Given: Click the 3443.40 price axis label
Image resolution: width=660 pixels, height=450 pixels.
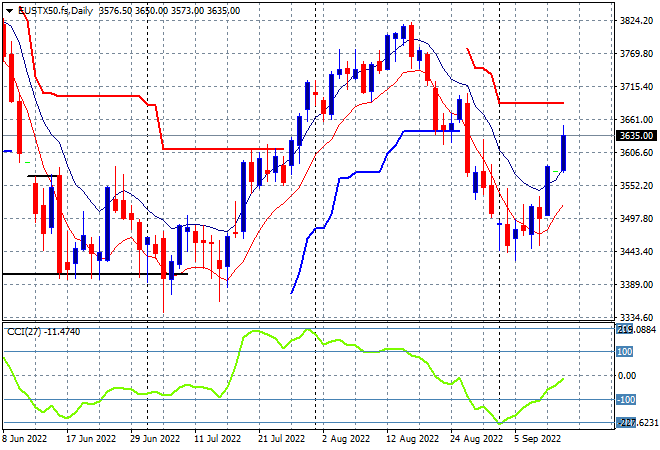Looking at the screenshot, I should [636, 251].
